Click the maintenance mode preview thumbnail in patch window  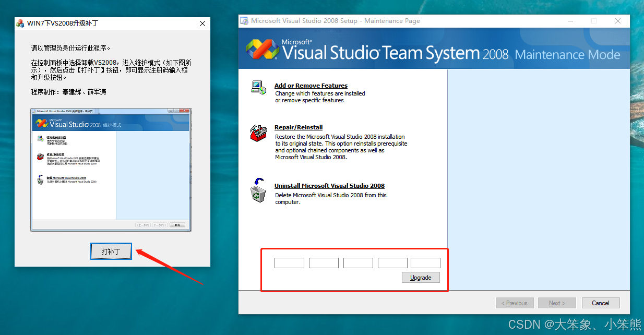[x=111, y=170]
